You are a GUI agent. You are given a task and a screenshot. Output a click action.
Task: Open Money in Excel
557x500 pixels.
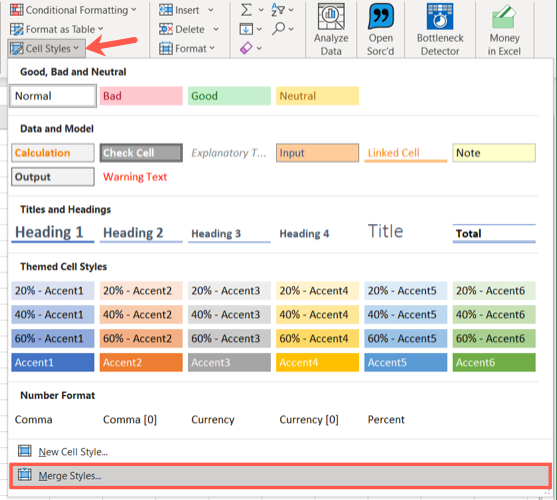point(504,29)
